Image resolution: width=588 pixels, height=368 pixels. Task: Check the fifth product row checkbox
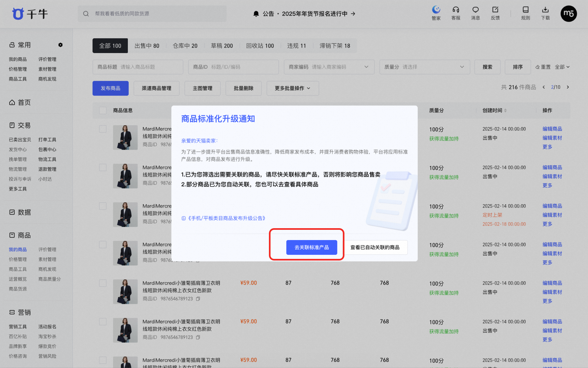103,283
